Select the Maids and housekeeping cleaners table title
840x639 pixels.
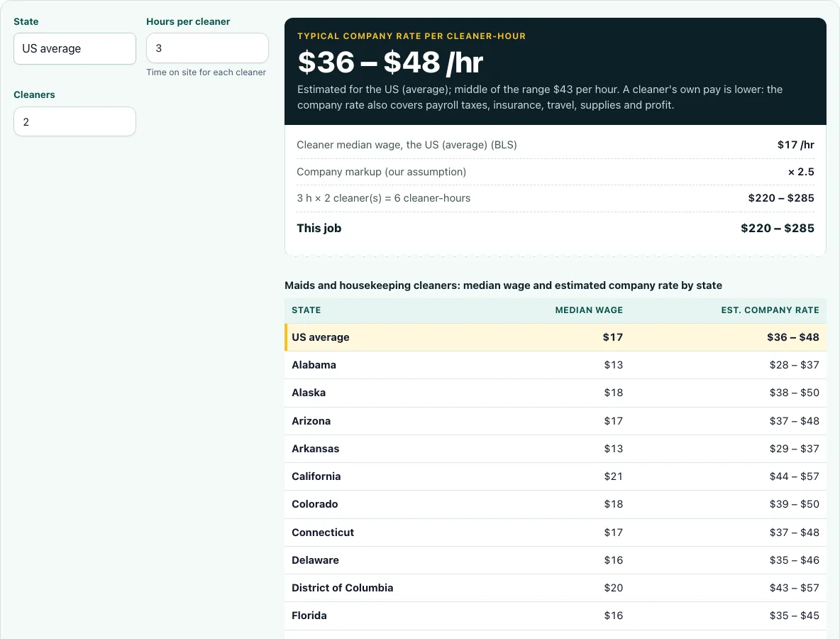coord(503,285)
